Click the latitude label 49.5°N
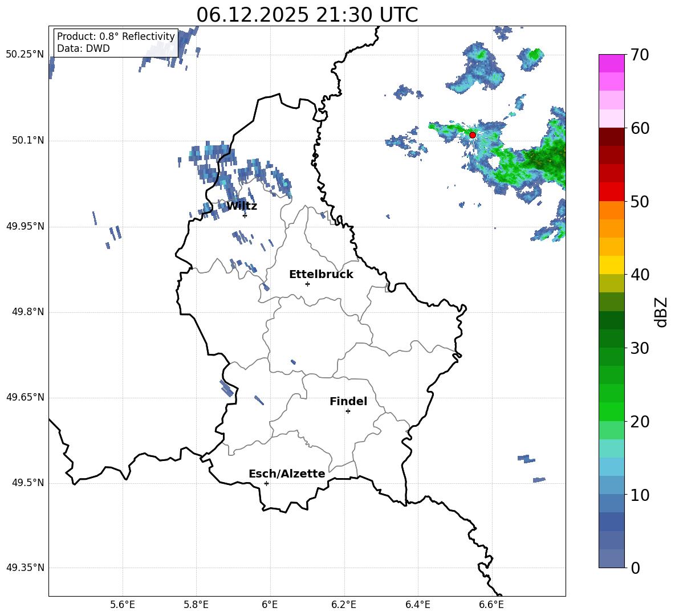The width and height of the screenshot is (675, 616). tap(28, 483)
